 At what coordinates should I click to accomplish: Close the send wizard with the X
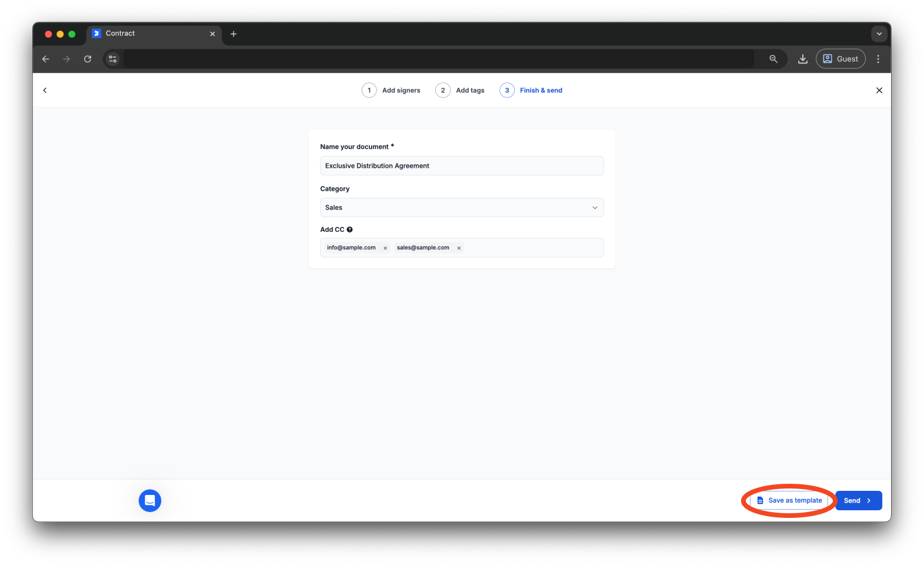[x=879, y=90]
